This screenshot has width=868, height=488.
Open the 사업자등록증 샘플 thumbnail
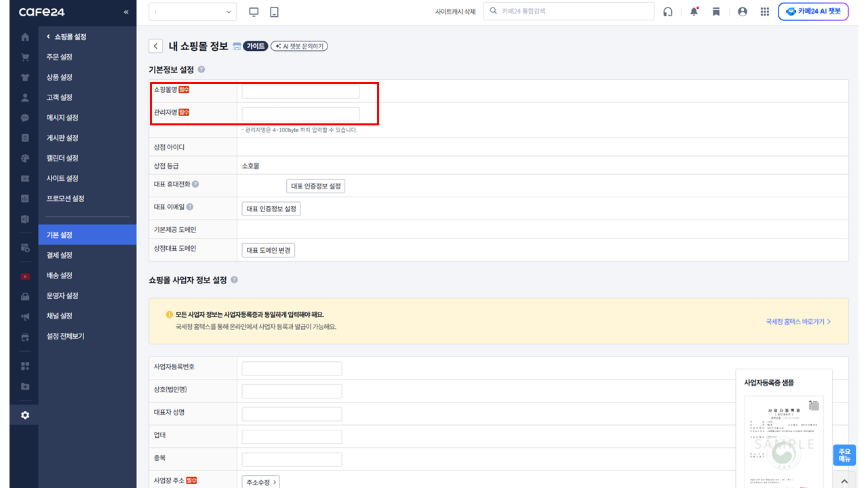784,441
